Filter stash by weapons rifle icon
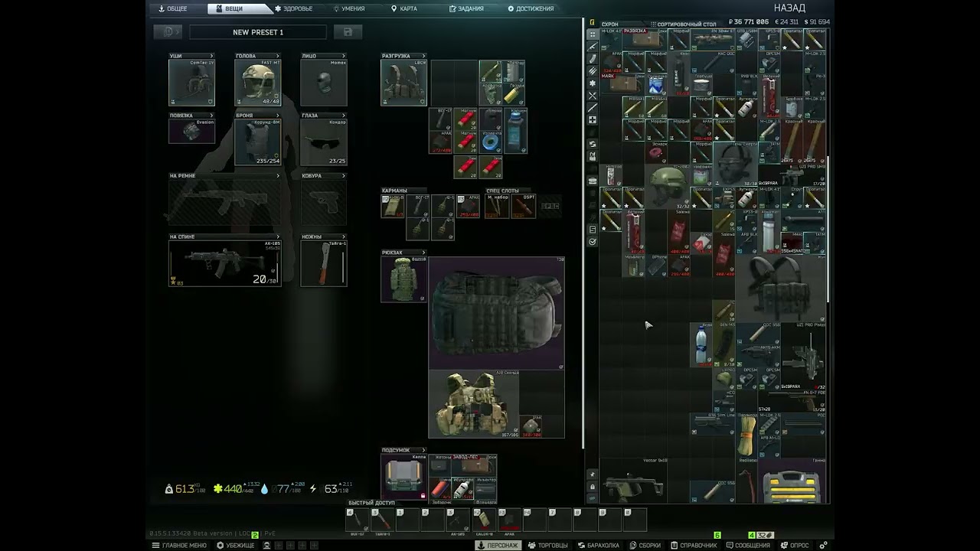Image resolution: width=980 pixels, height=551 pixels. coord(592,47)
